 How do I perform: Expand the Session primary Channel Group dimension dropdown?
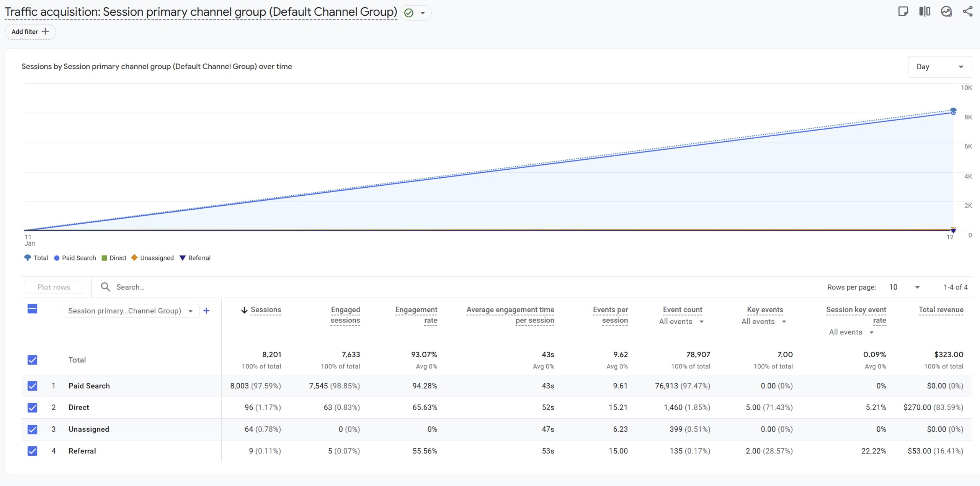[x=131, y=311]
